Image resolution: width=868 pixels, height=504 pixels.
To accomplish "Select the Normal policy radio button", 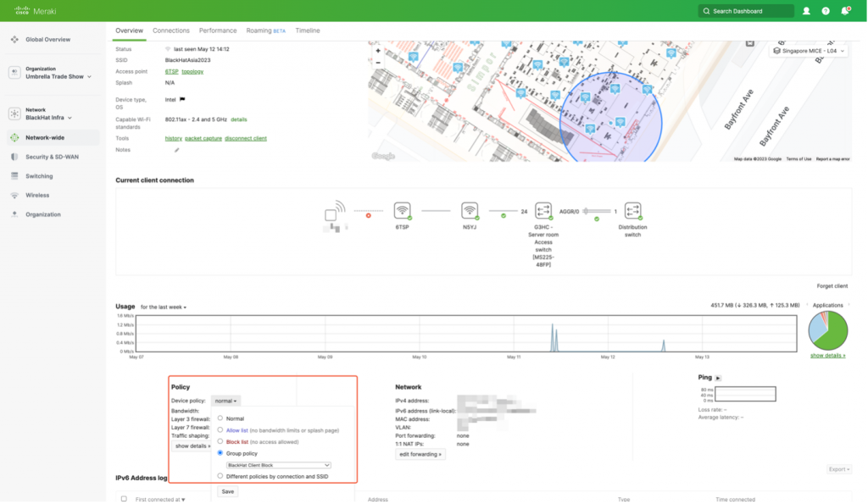I will [220, 418].
